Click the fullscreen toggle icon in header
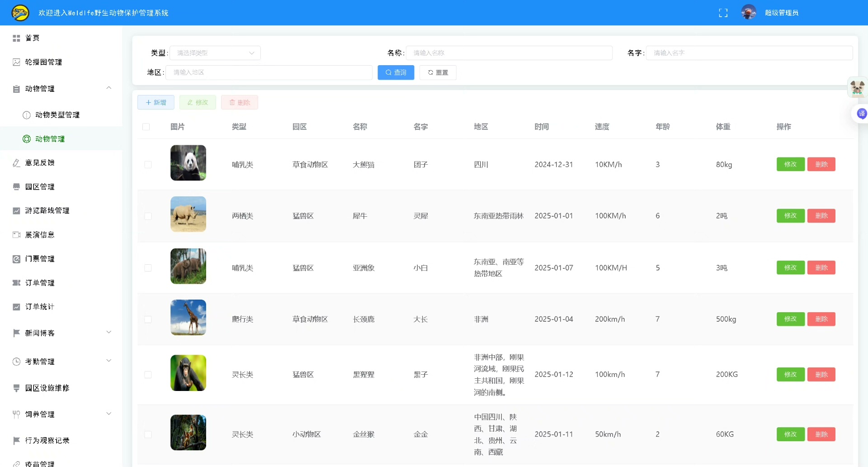Image resolution: width=868 pixels, height=467 pixels. point(723,13)
